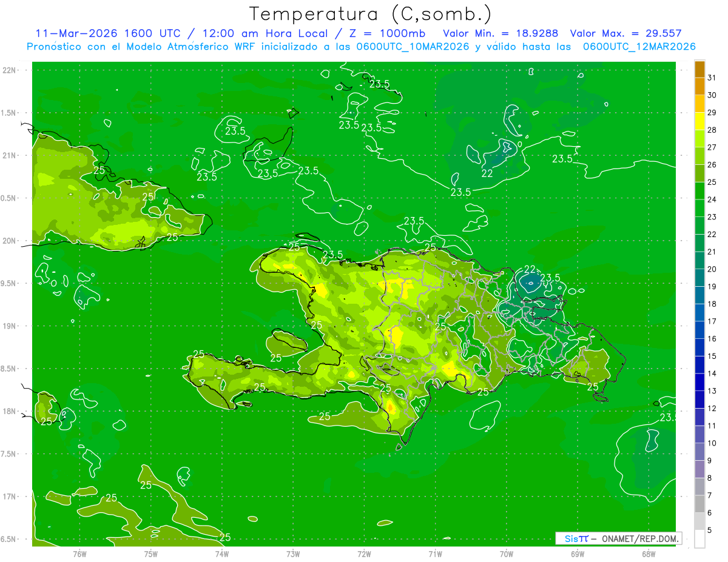
Task: Click the "14" value on the color scale
Action: 712,373
